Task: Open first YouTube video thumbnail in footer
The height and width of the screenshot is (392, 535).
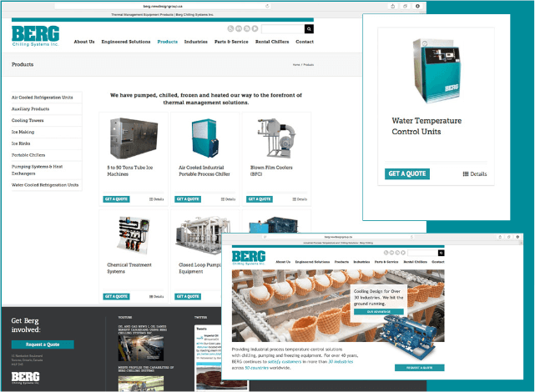Action: click(141, 348)
